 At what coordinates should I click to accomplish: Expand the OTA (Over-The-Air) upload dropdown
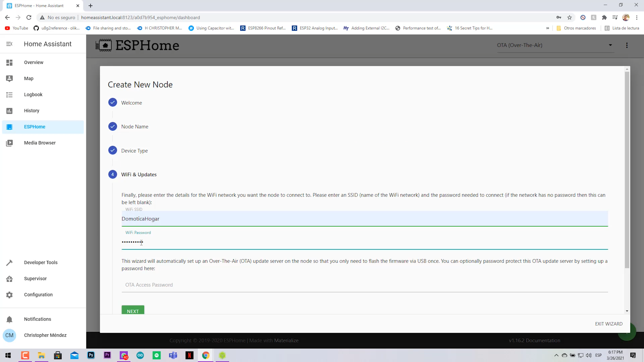click(555, 45)
